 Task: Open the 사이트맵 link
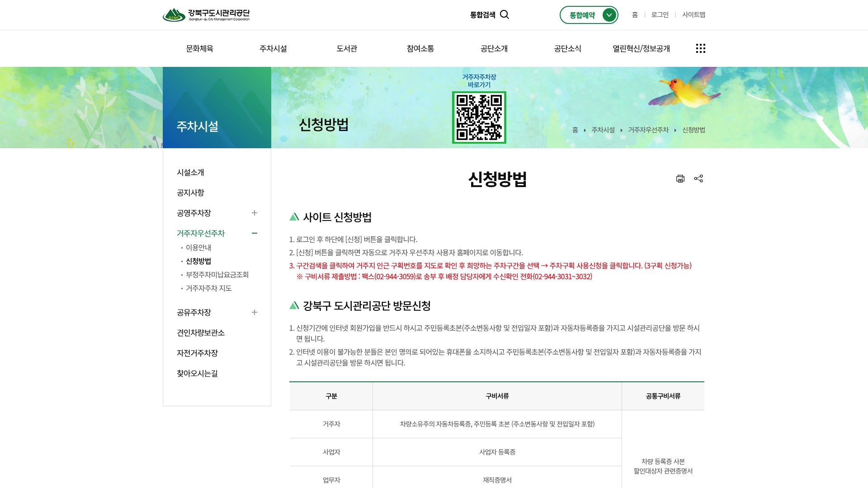click(694, 15)
